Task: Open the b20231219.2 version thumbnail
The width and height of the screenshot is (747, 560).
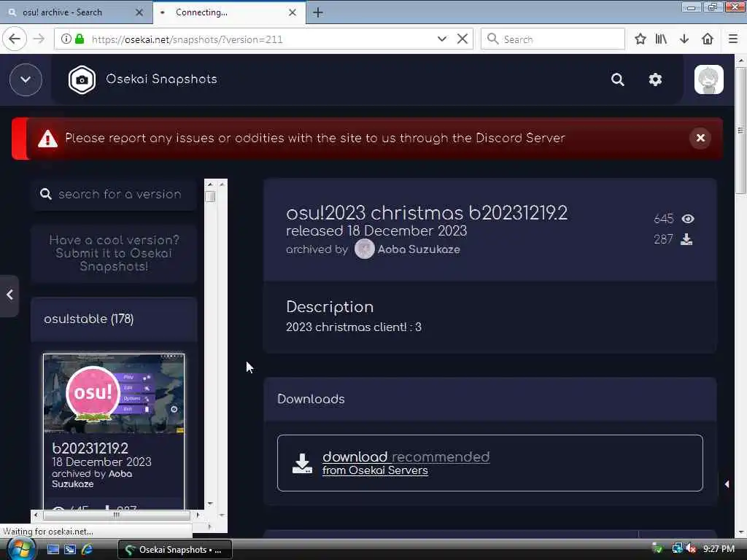Action: pyautogui.click(x=114, y=393)
